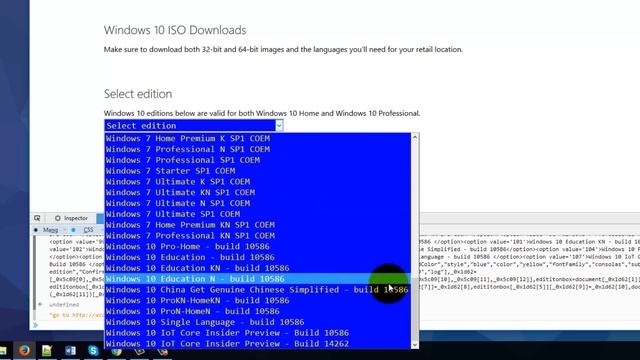Open Microsoft Word from the taskbar

tap(70, 350)
